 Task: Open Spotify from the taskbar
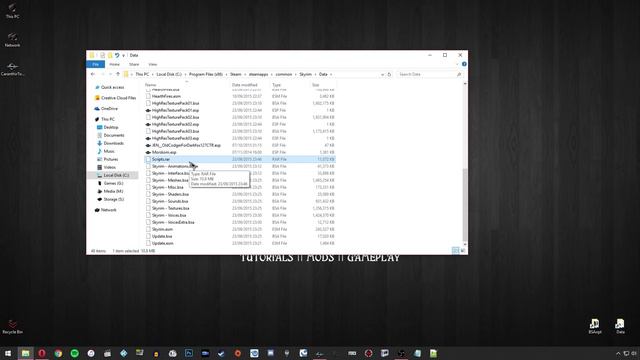coord(75,353)
